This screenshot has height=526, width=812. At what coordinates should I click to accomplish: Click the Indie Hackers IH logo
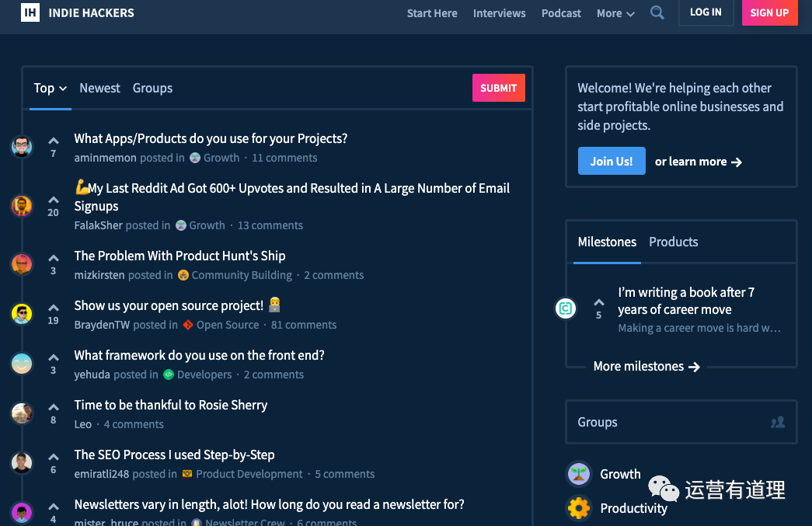click(30, 12)
